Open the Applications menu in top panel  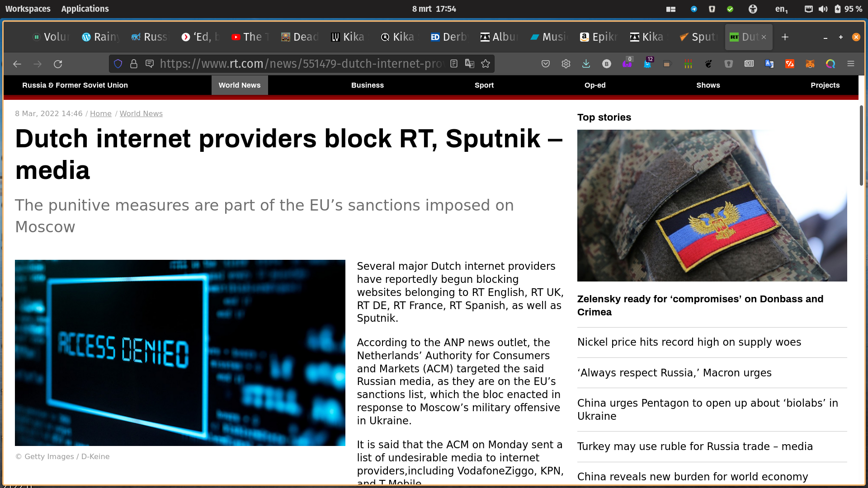85,9
